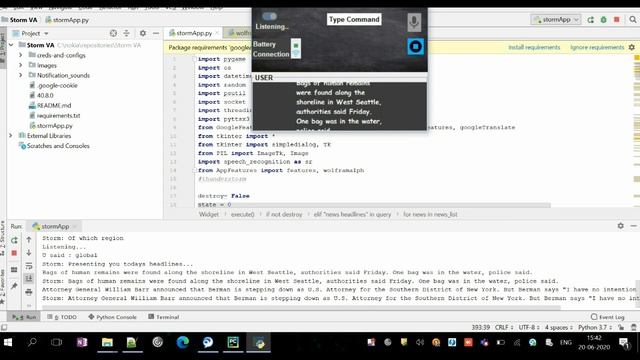Click the Python 3.7 interpreter selector
The image size is (640, 360).
594,327
